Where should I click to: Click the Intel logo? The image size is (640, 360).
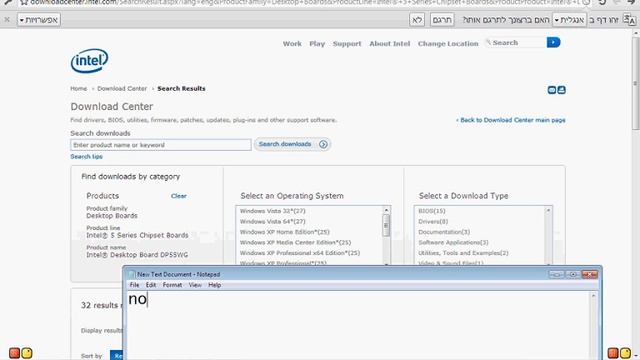pos(89,61)
